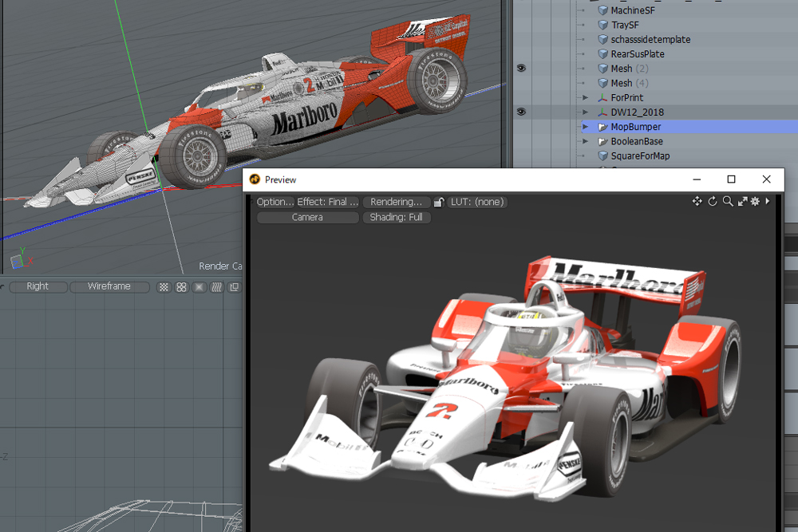Click the SquareForMap mesh cube icon

tap(603, 156)
